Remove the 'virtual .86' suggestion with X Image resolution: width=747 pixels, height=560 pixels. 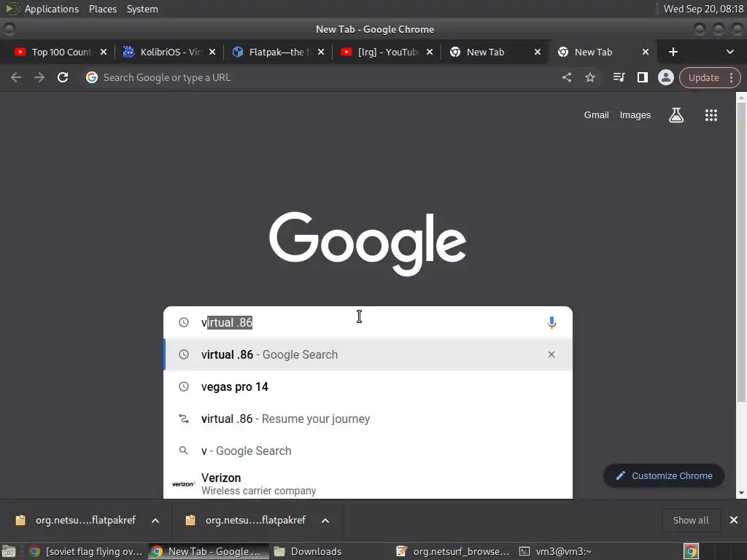click(x=551, y=354)
